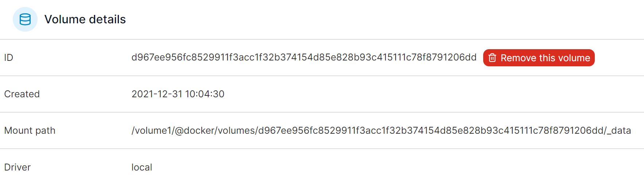Click the database volume icon
The height and width of the screenshot is (184, 644).
pos(25,19)
